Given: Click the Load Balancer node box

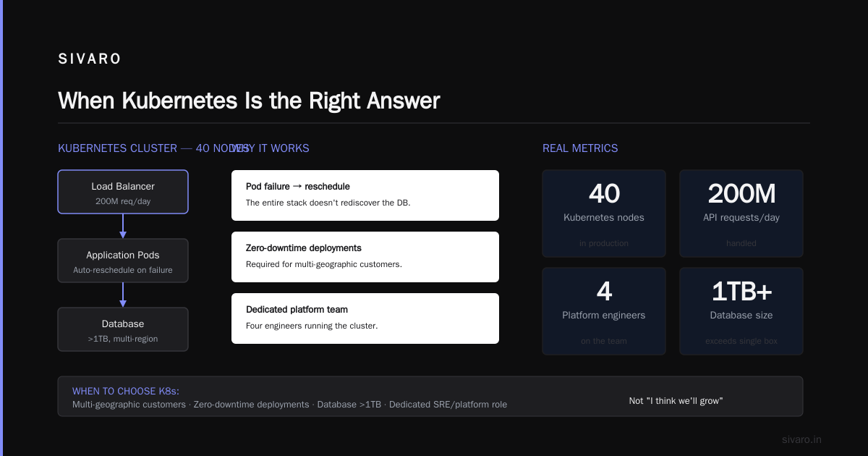Looking at the screenshot, I should click(x=123, y=192).
